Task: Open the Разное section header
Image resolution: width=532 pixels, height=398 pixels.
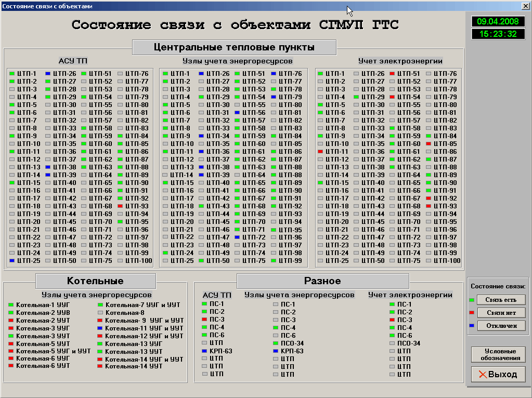Action: click(322, 281)
